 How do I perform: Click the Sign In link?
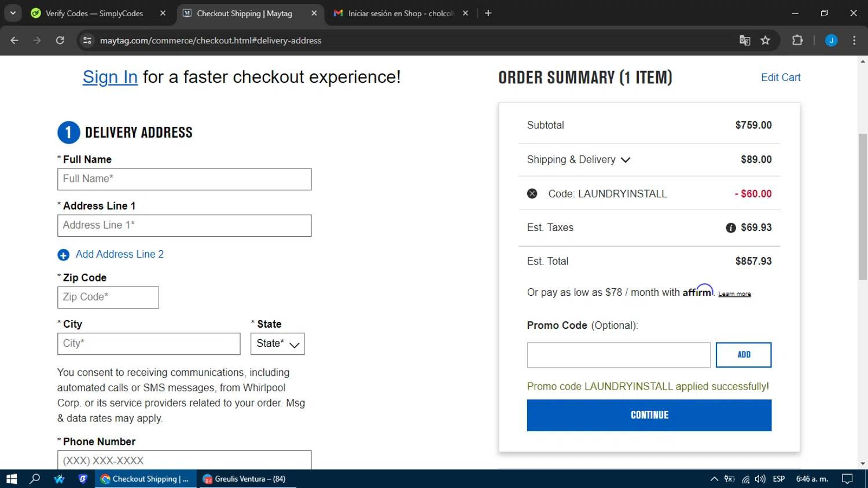pyautogui.click(x=110, y=77)
